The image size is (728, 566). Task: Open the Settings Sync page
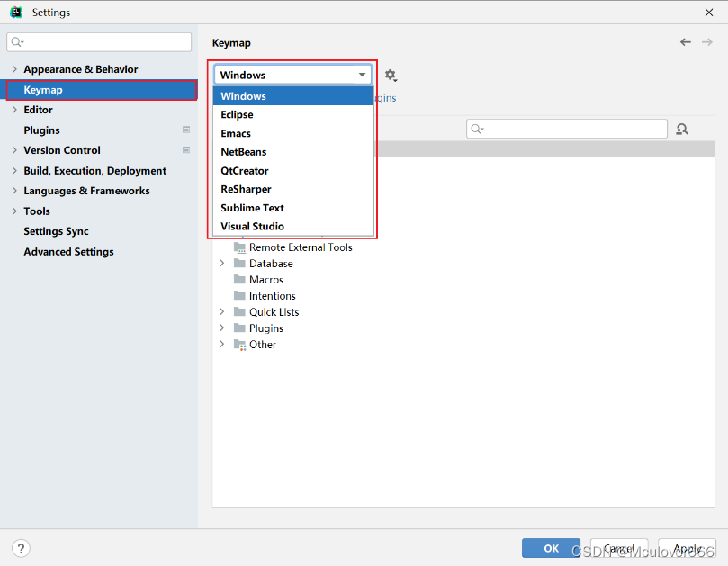(56, 231)
